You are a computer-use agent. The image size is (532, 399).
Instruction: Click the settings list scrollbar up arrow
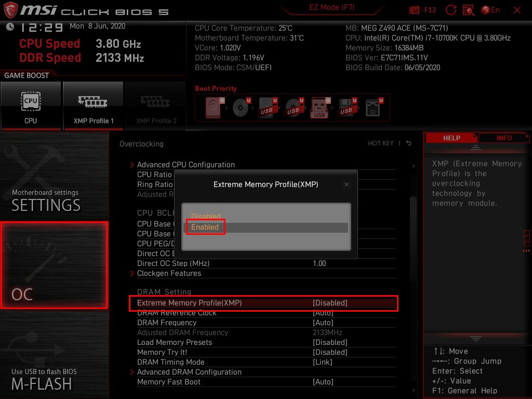pyautogui.click(x=413, y=166)
